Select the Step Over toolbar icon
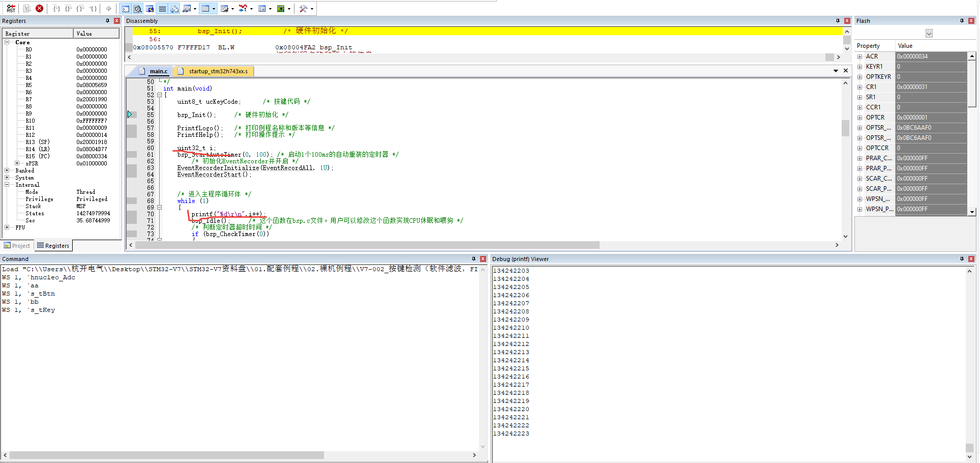The height and width of the screenshot is (463, 980). pos(68,9)
